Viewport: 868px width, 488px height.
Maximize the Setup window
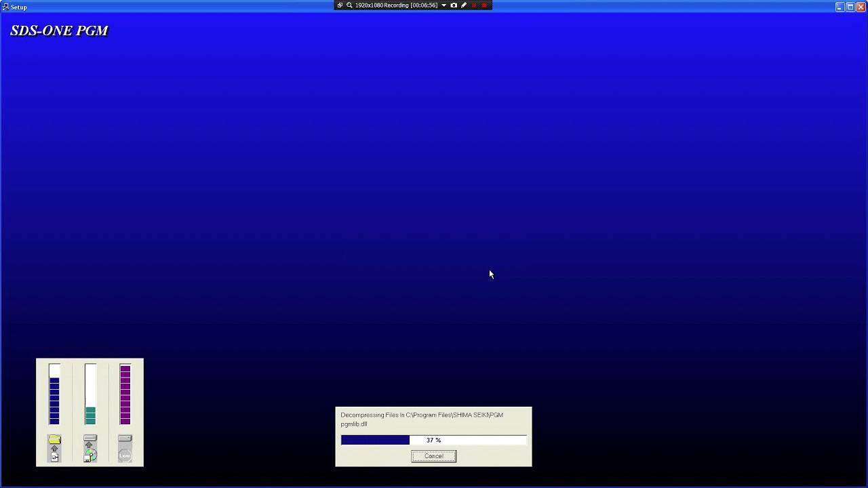click(850, 7)
